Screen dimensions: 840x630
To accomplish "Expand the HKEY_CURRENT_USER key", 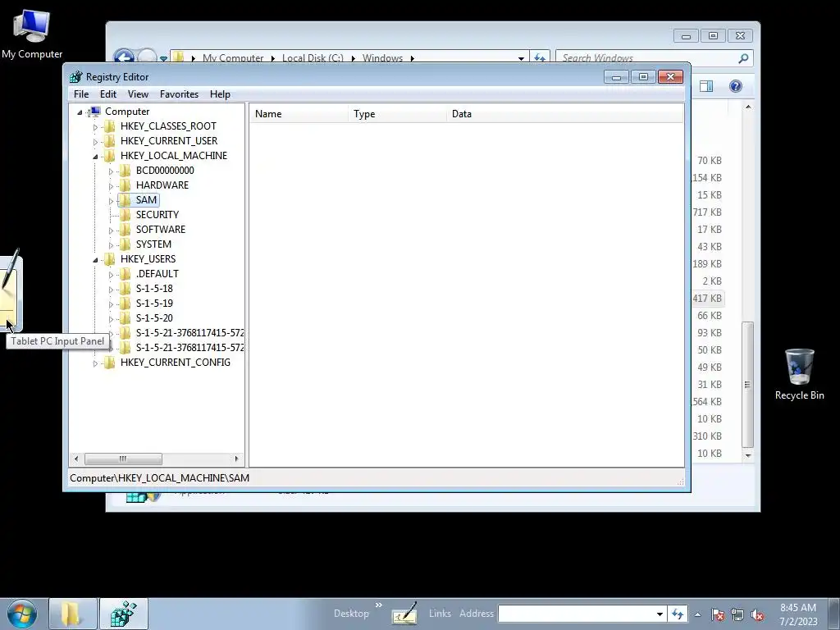I will point(95,141).
